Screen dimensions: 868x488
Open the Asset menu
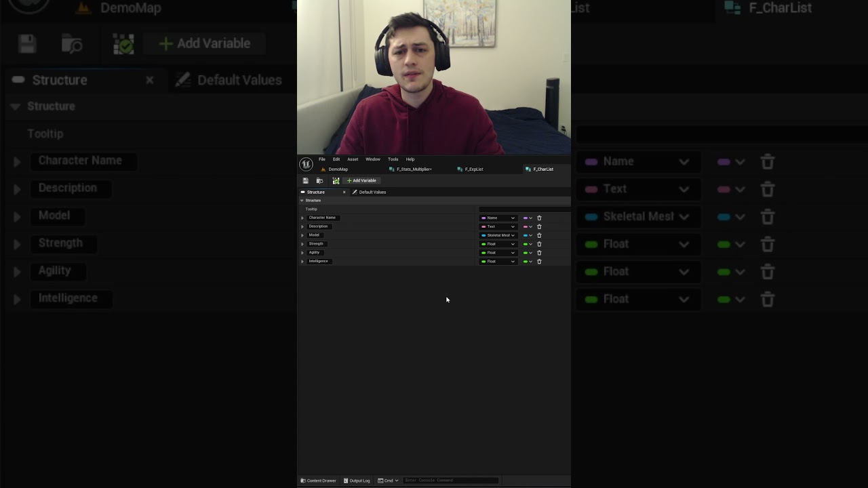[x=353, y=159]
